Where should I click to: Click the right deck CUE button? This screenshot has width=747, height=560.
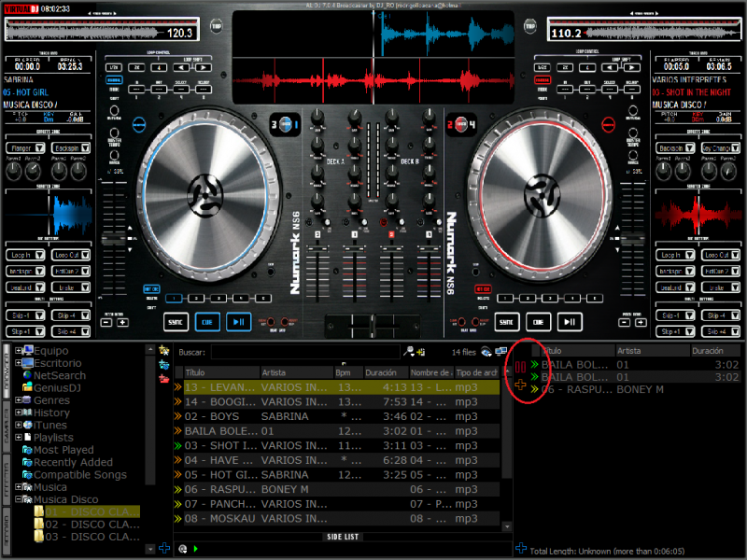coord(538,321)
